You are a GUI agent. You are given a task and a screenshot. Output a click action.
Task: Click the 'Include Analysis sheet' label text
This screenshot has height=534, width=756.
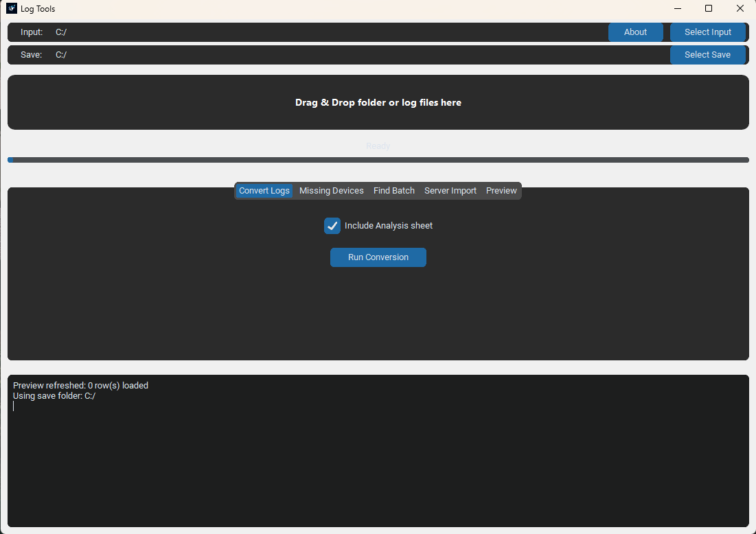coord(389,226)
